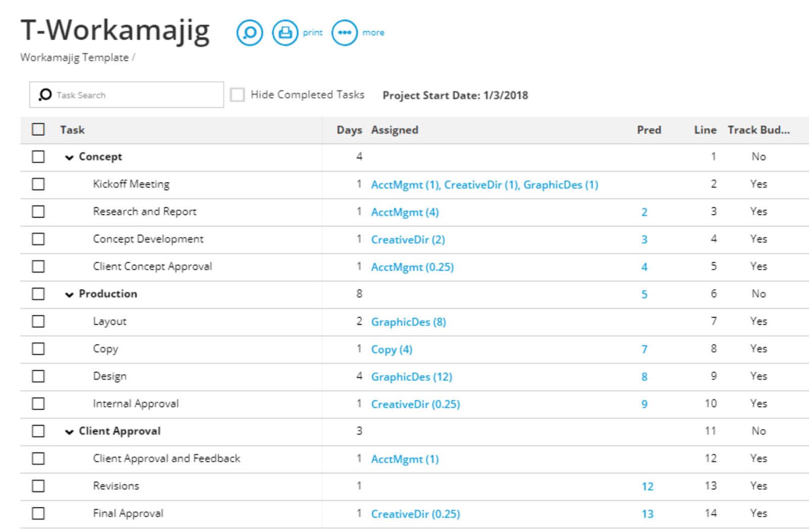809x532 pixels.
Task: Collapse the Client Approval section
Action: click(x=69, y=431)
